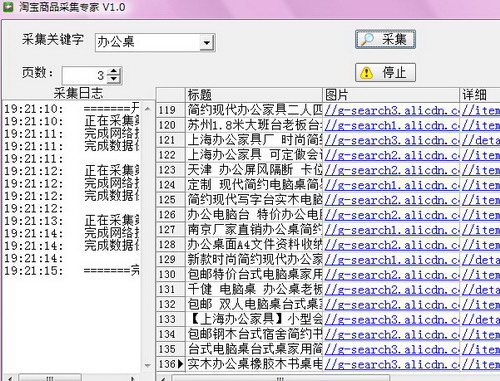Click the 办公桌 keyword input field
Viewport: 500px width, 381px height.
148,43
